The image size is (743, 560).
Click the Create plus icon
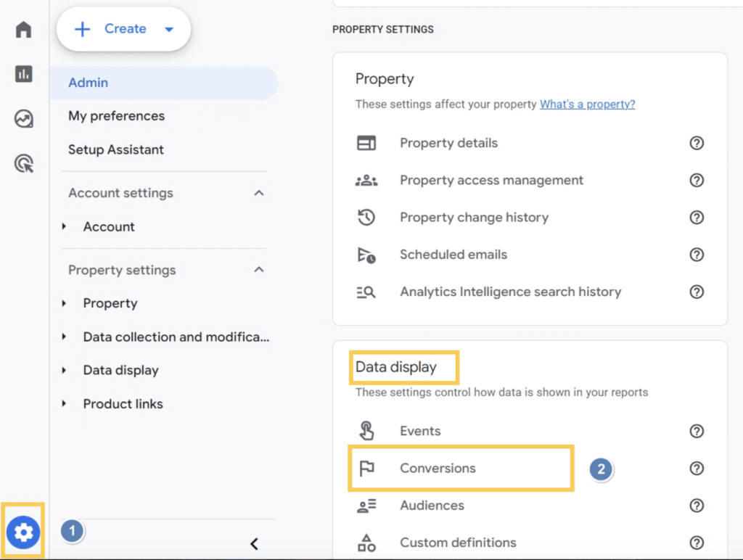(83, 29)
